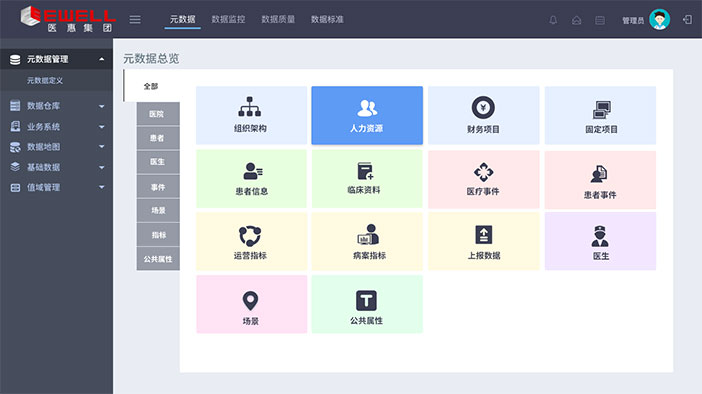Click the hamburger menu icon
The width and height of the screenshot is (702, 394).
(x=135, y=20)
